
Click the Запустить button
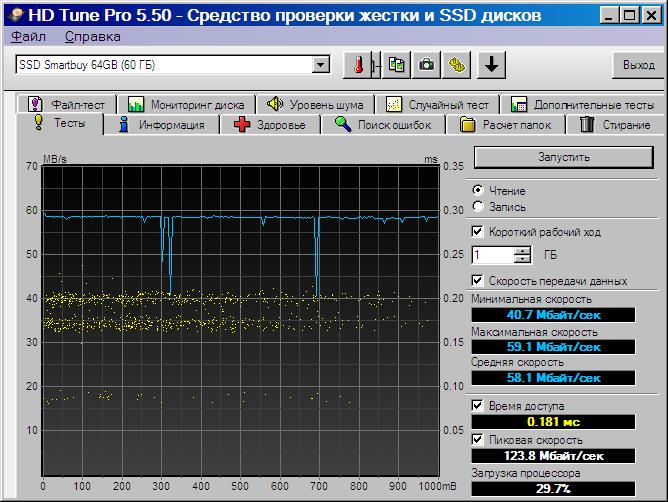563,157
